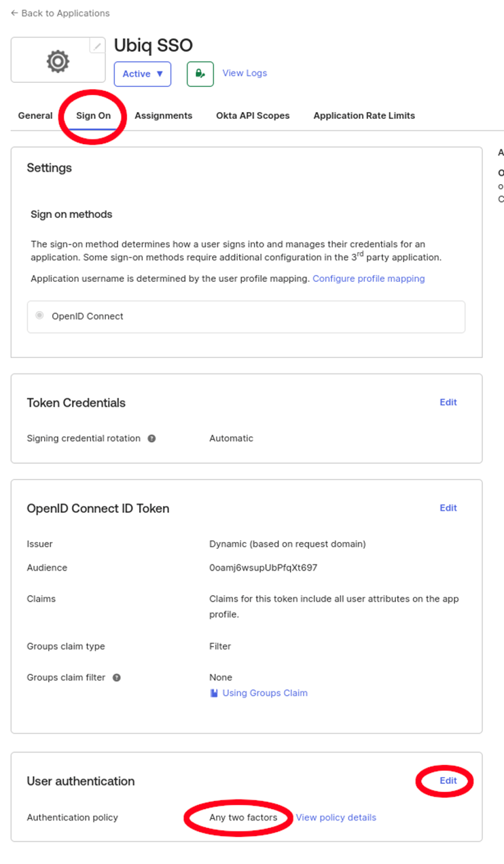
Task: Edit the OpenID Connect ID Token section
Action: tap(448, 508)
